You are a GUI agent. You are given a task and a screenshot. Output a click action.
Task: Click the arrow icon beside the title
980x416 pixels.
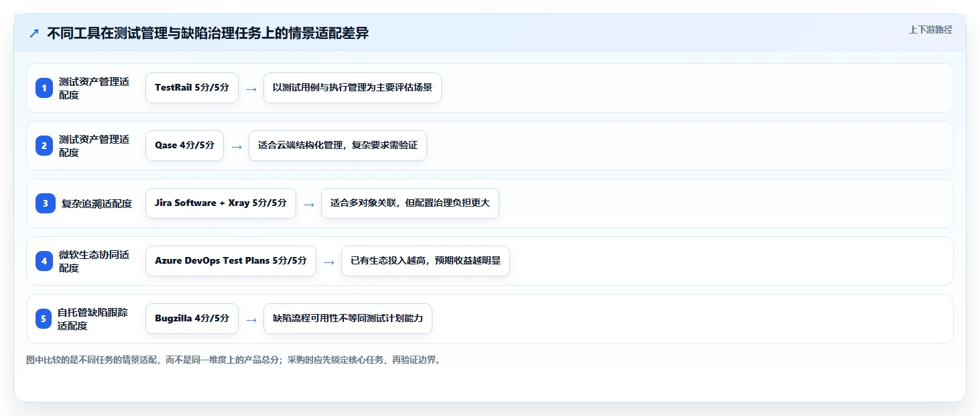34,34
